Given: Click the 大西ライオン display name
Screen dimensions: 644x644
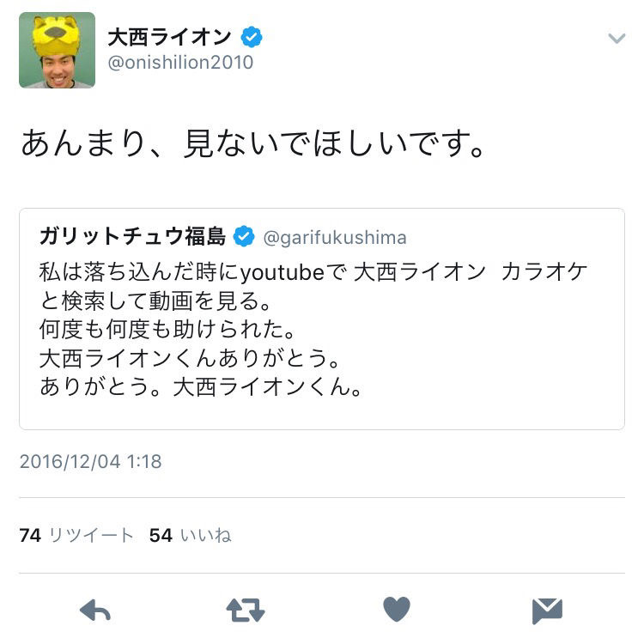Looking at the screenshot, I should tap(170, 38).
